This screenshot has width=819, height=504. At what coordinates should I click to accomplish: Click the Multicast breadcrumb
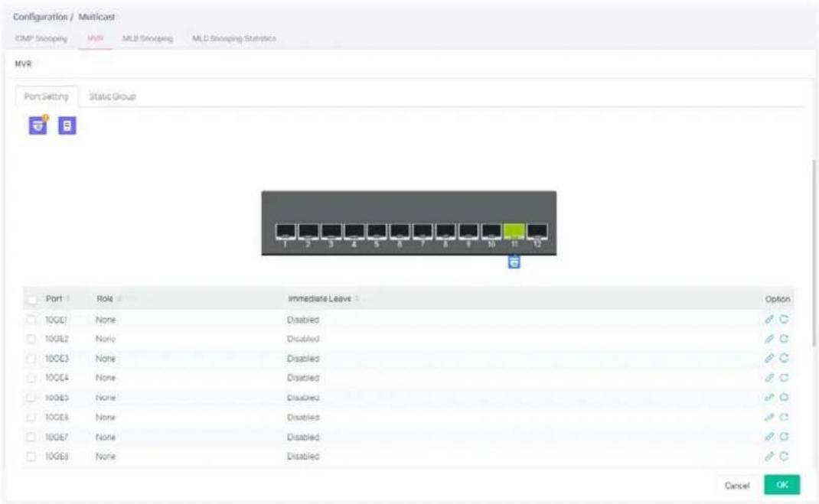click(96, 17)
